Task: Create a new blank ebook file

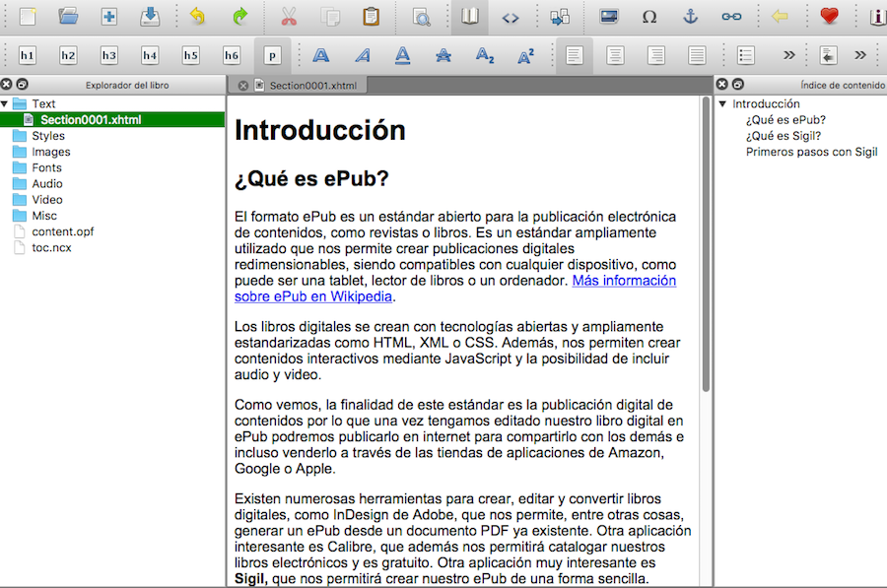Action: pyautogui.click(x=28, y=16)
